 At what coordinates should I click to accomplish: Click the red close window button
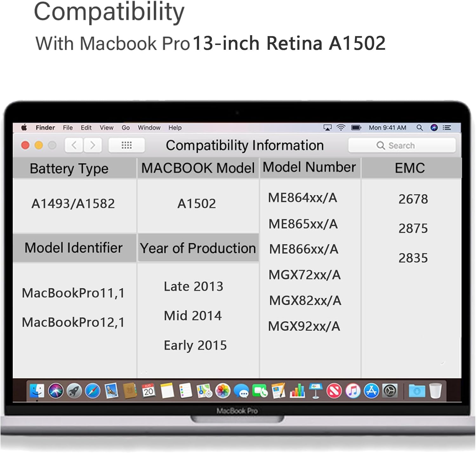[25, 145]
